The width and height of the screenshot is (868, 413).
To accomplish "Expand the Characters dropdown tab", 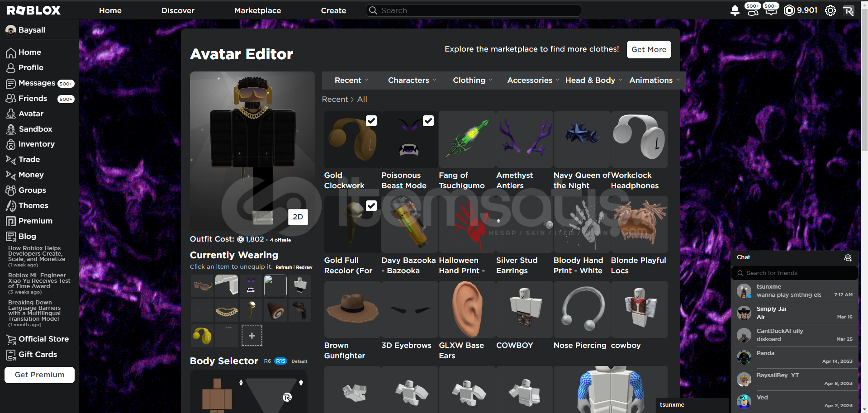I will 412,80.
